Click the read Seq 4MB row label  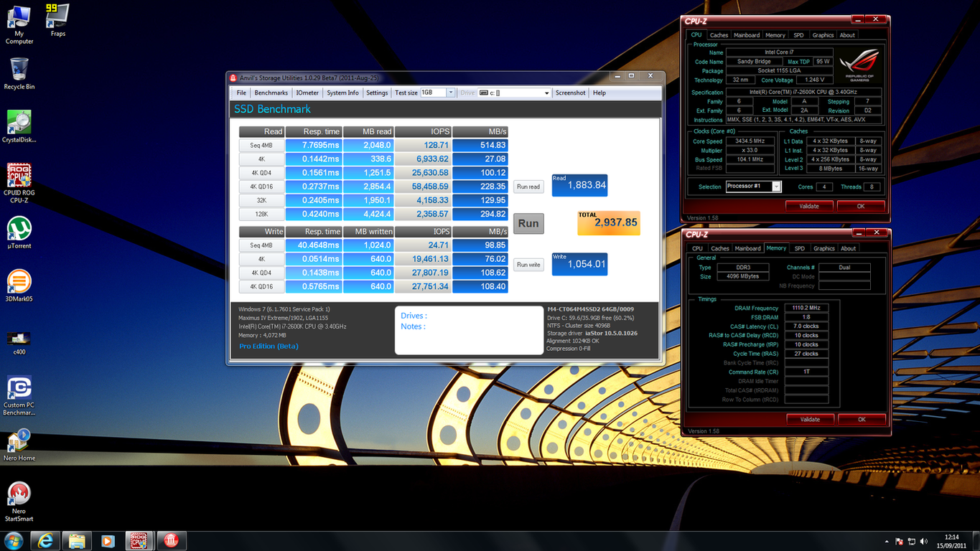[x=261, y=145]
